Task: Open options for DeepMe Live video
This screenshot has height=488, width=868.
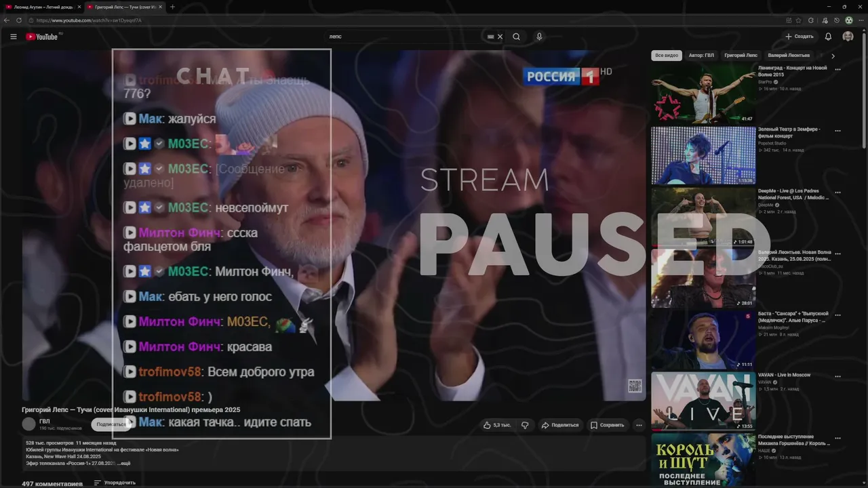Action: pos(838,192)
